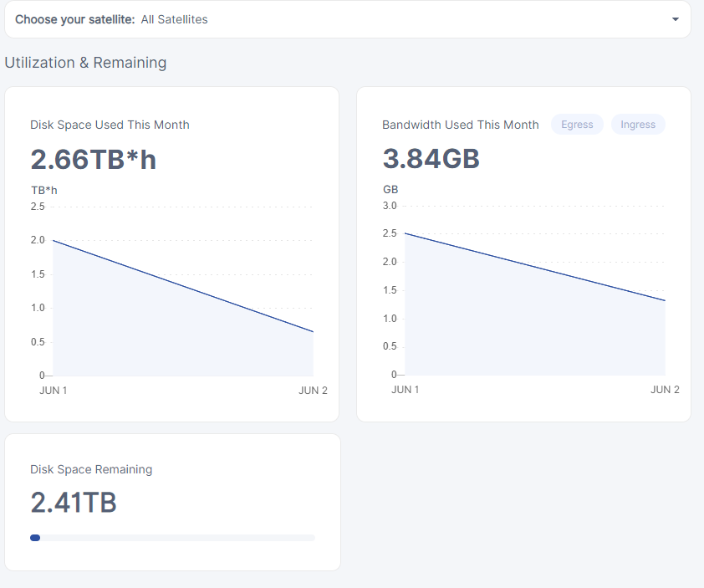
Task: Click JUN 1 on the disk space chart
Action: (x=54, y=391)
